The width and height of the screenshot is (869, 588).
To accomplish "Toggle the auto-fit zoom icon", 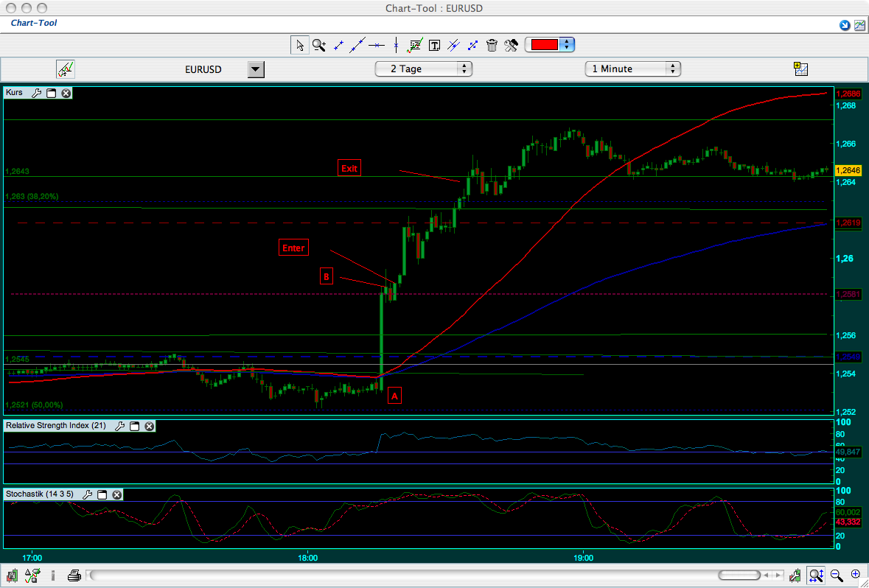I will point(815,575).
